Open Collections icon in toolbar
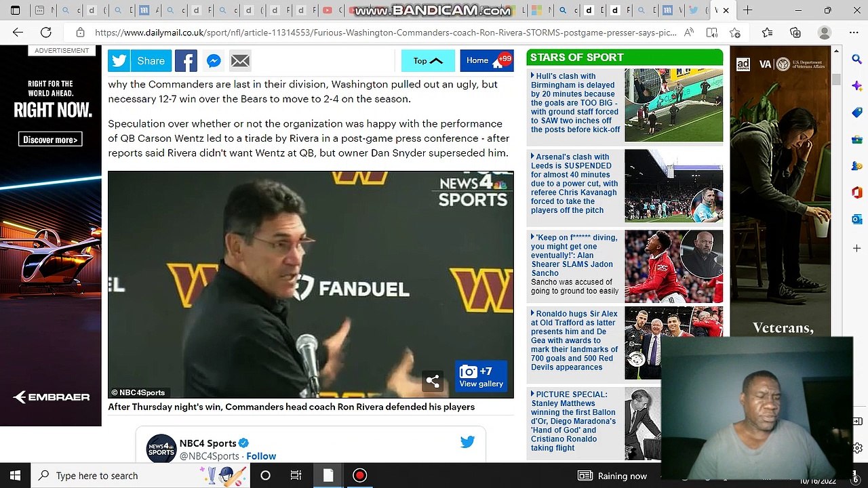 tap(795, 33)
